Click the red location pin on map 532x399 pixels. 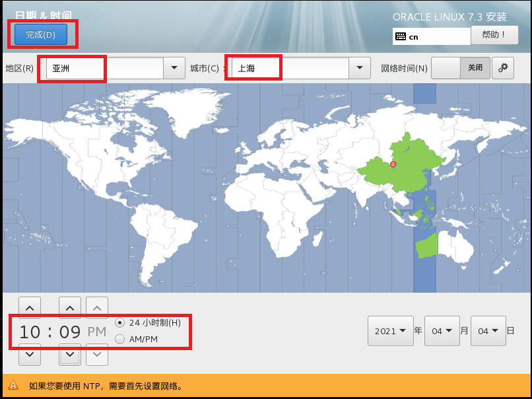(x=393, y=164)
